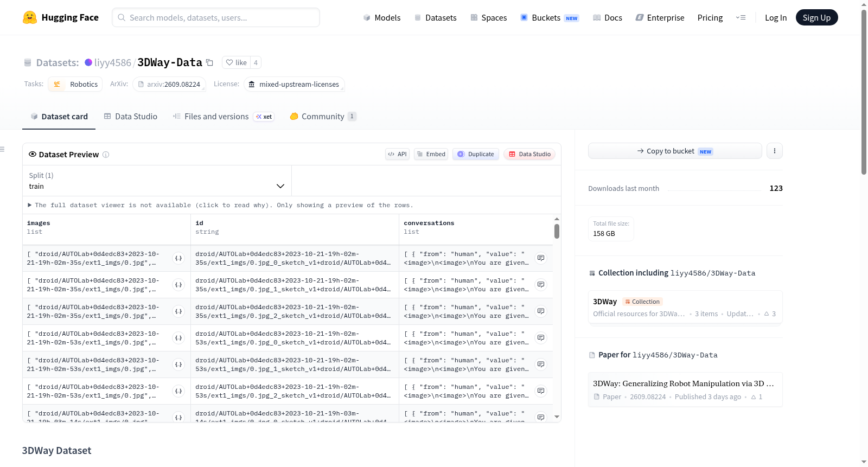868x467 pixels.
Task: Click the id column header
Action: click(295, 229)
